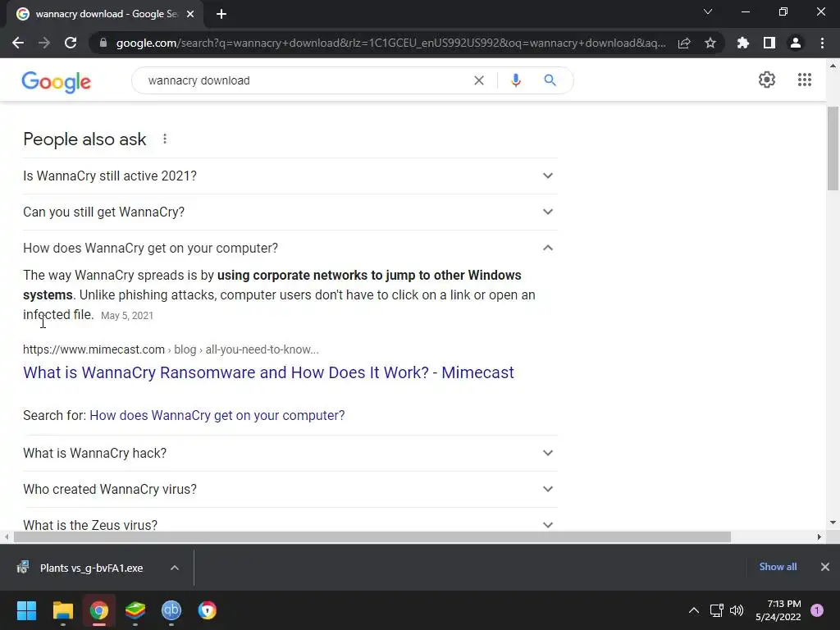Click the share page icon in address bar

tap(684, 43)
